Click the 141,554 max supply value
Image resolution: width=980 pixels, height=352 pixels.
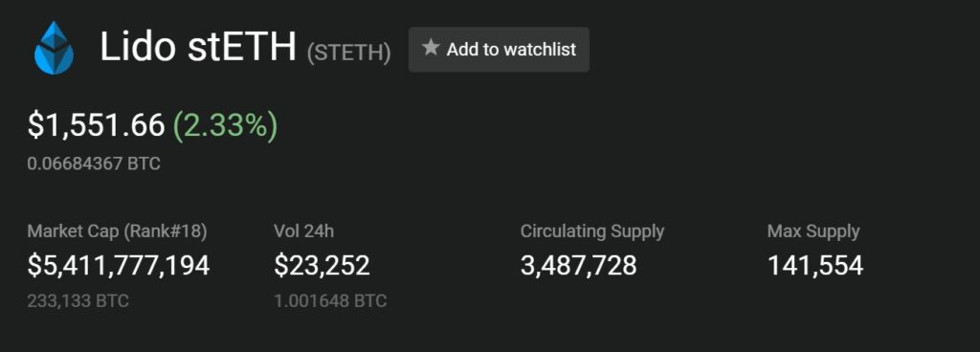[x=815, y=265]
